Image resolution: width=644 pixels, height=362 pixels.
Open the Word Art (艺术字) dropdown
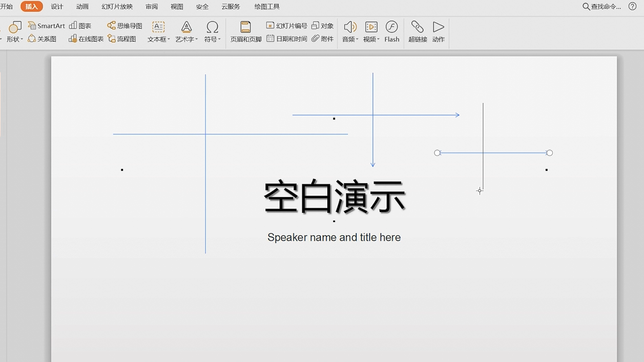186,39
